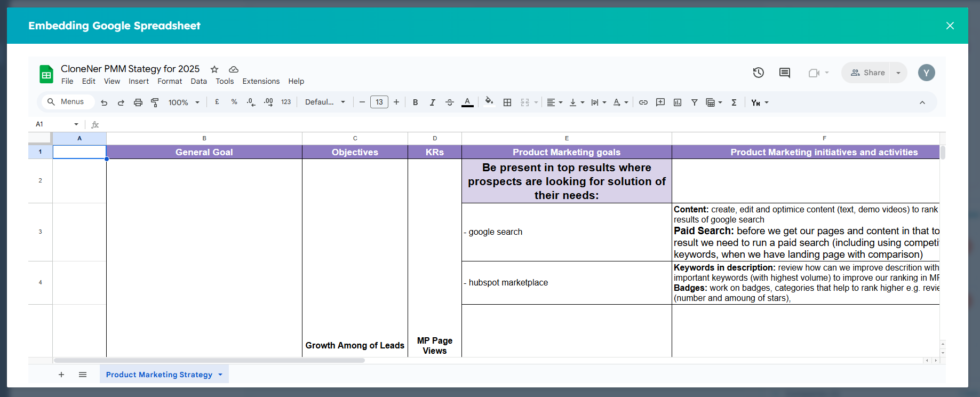Open the Edit menu
Screen dimensions: 980x397
[x=89, y=81]
